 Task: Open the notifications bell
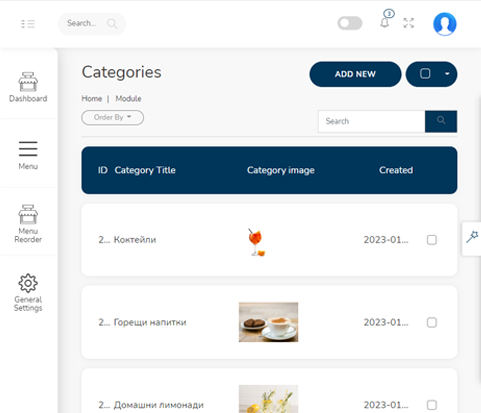point(385,23)
